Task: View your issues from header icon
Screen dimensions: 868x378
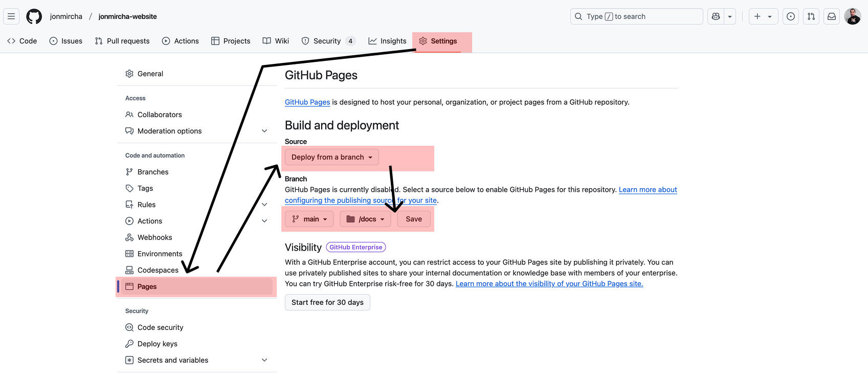Action: 791,16
